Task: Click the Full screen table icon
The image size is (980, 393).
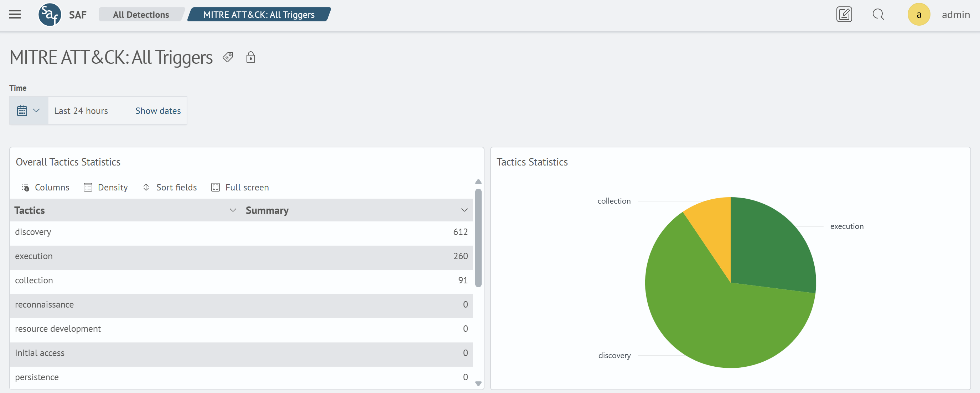Action: (240, 187)
